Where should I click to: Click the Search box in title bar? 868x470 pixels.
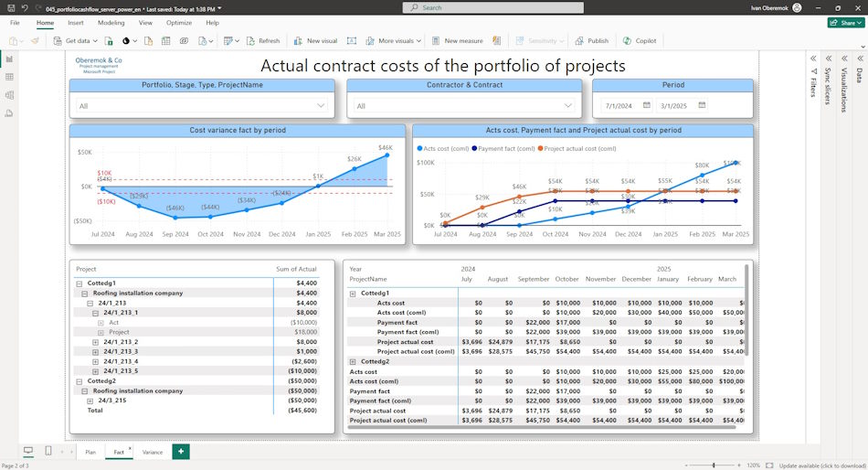pos(493,7)
